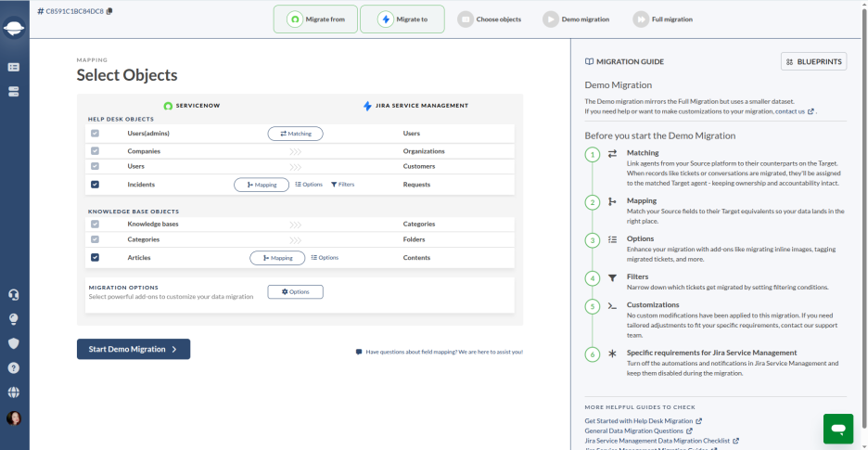The width and height of the screenshot is (868, 450).
Task: Open the server stack sidebar icon
Action: tap(14, 92)
